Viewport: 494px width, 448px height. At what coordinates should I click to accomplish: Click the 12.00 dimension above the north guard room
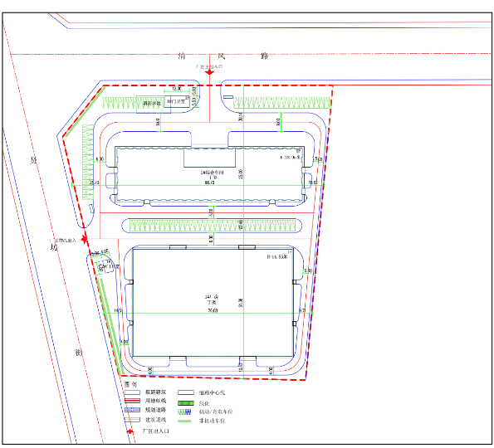pyautogui.click(x=177, y=89)
